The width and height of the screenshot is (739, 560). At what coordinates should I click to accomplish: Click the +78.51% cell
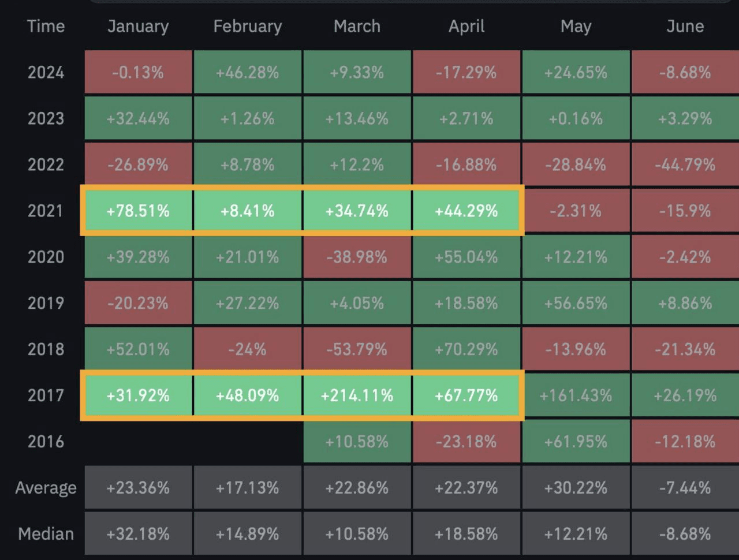(x=138, y=211)
